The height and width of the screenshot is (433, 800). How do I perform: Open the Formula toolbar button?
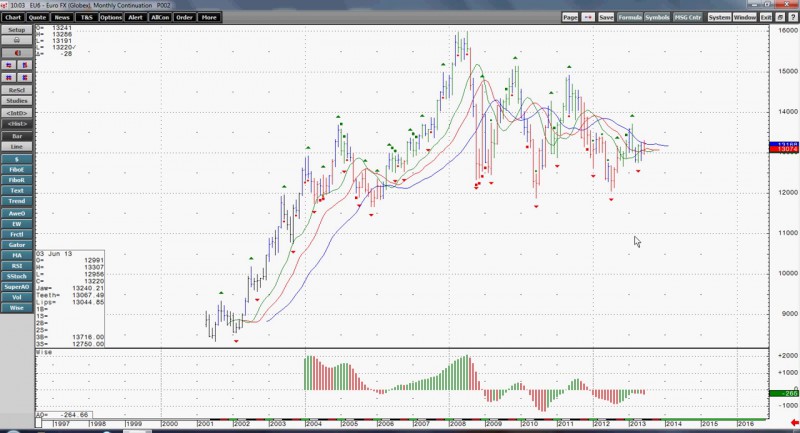(630, 17)
